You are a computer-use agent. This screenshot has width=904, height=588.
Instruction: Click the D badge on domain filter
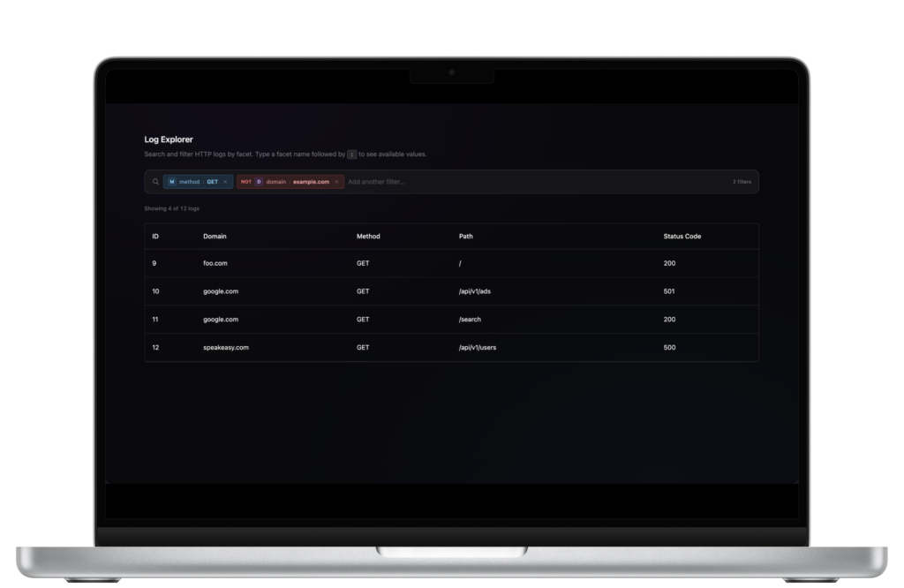pos(259,182)
